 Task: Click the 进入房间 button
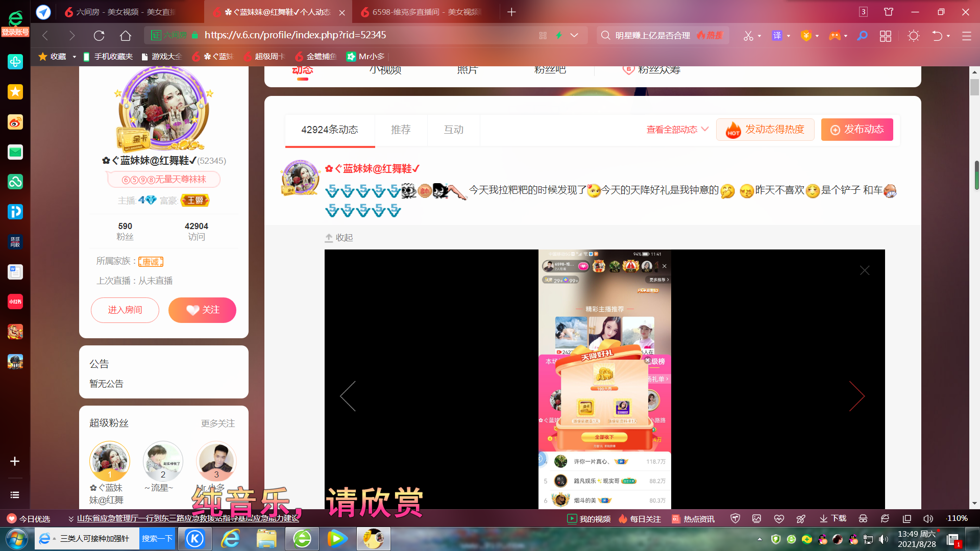125,310
